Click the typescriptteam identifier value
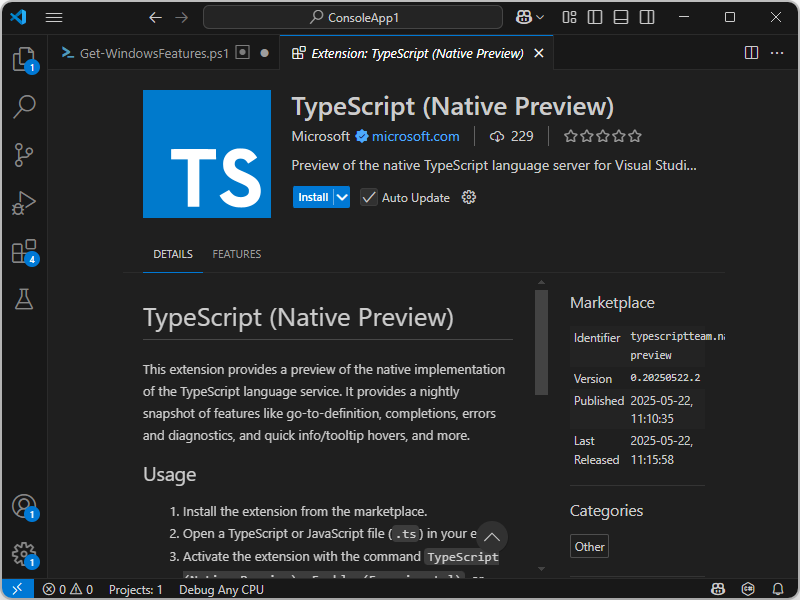The width and height of the screenshot is (800, 600). 678,345
